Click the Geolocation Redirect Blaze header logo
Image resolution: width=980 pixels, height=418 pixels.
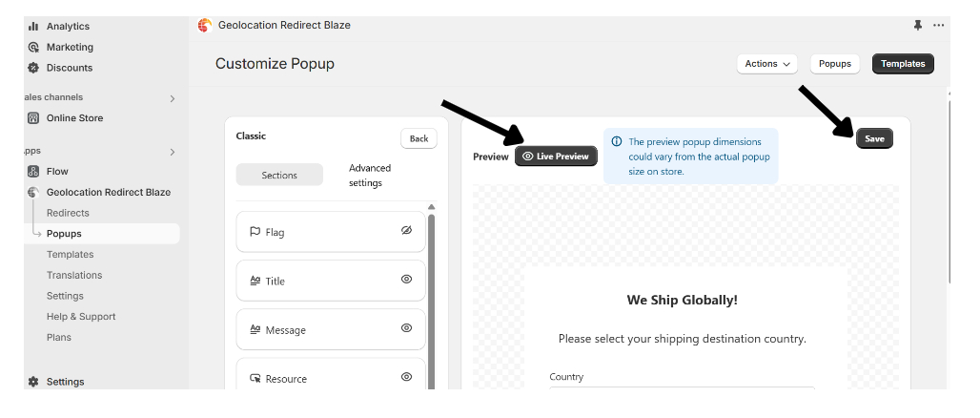tap(204, 26)
